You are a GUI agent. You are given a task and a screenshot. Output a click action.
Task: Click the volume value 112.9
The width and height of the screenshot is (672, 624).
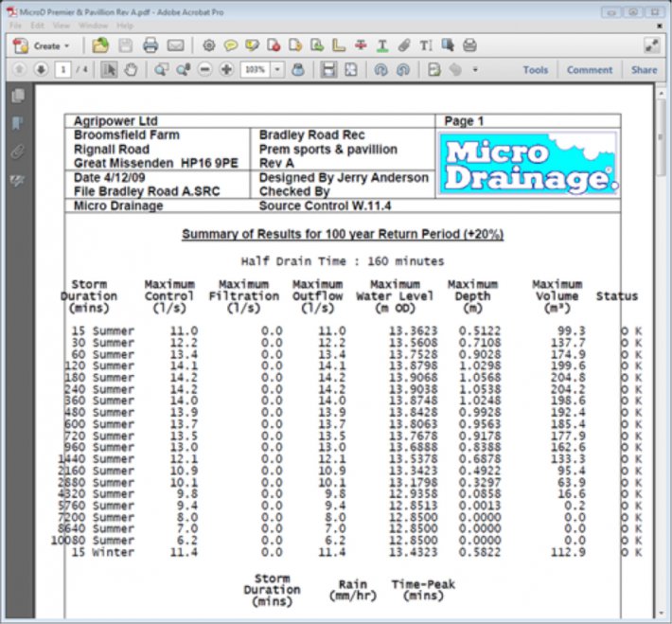(568, 552)
